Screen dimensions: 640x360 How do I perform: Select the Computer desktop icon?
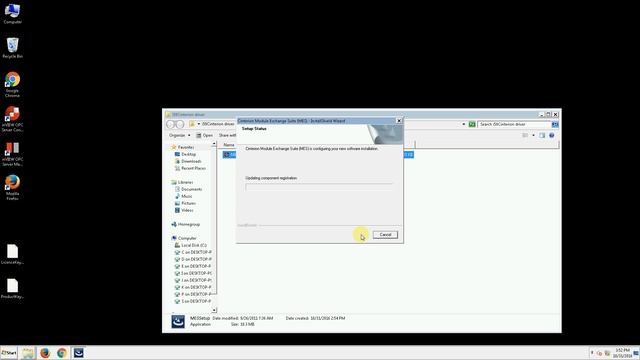[12, 13]
